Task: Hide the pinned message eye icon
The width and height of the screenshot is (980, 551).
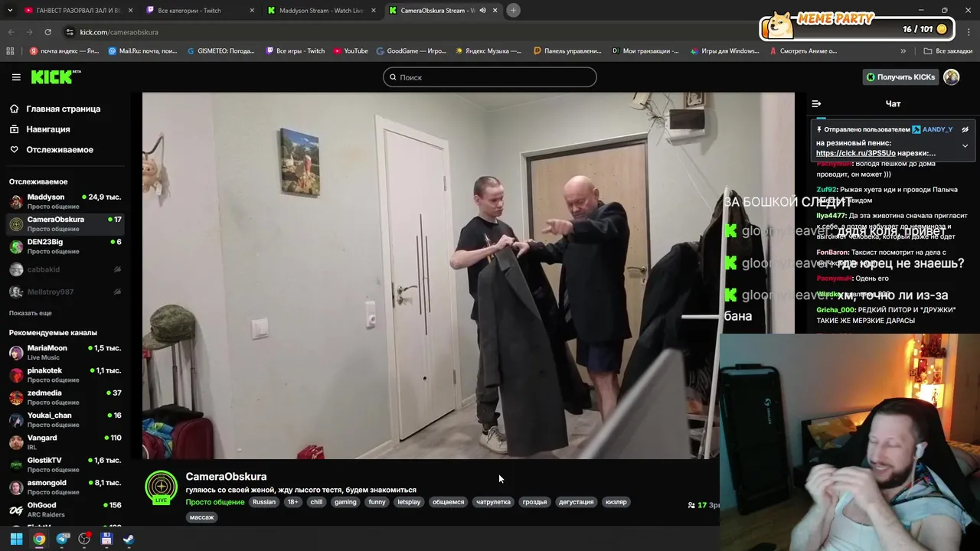Action: point(965,129)
